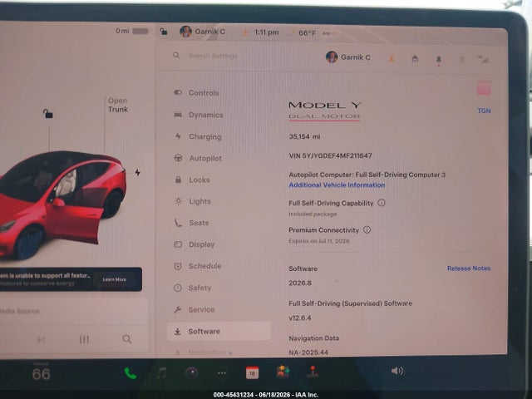Tap the orange software download icon in settings header

point(392,59)
